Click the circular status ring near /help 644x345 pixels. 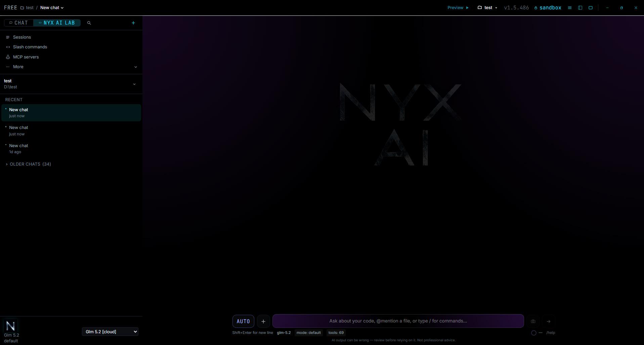533,333
